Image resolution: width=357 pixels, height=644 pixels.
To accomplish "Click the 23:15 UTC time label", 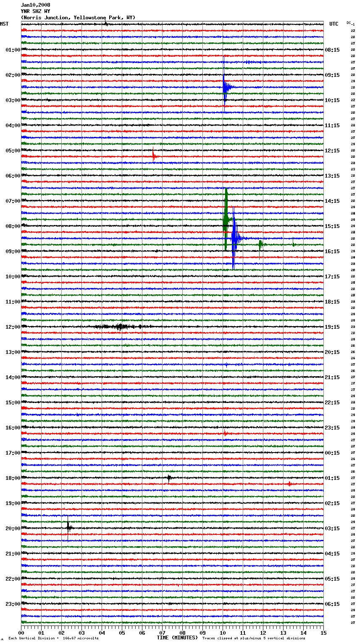I will click(332, 428).
